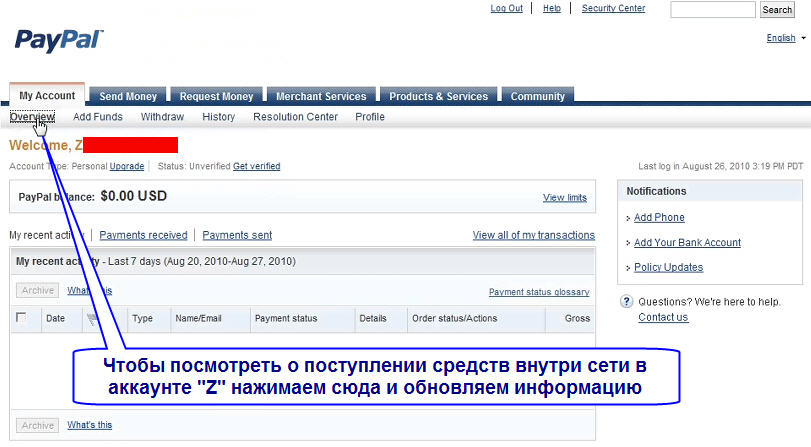Open the Payment status glossary link
The image size is (811, 447).
coord(539,292)
